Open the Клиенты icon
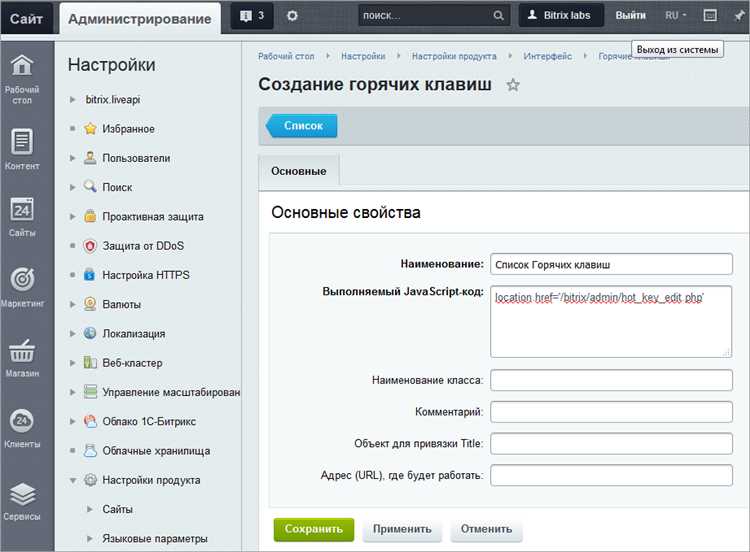750x552 pixels. tap(22, 420)
